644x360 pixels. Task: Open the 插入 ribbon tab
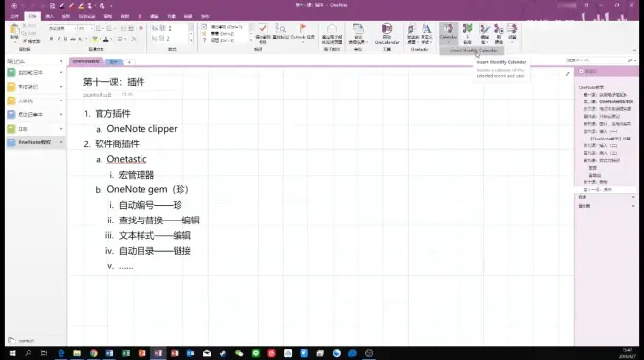pyautogui.click(x=50, y=16)
